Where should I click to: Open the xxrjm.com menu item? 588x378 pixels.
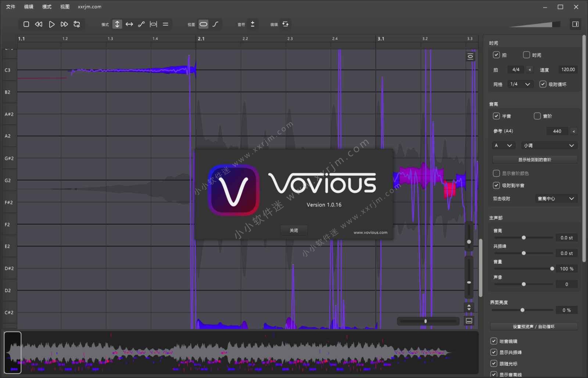(89, 7)
